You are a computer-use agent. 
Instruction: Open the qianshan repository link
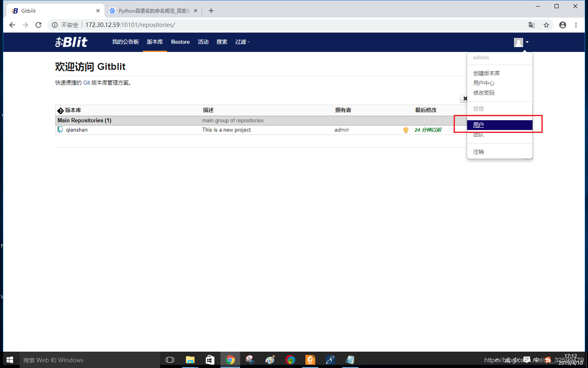tap(77, 130)
